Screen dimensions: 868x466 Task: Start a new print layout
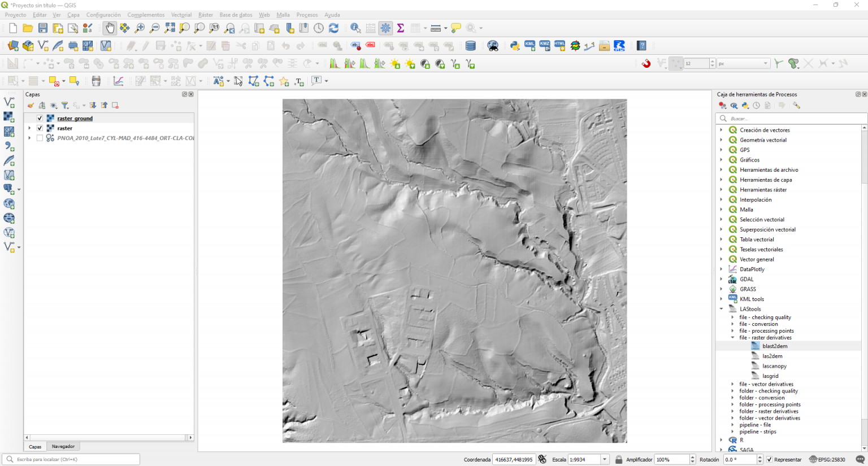point(57,28)
